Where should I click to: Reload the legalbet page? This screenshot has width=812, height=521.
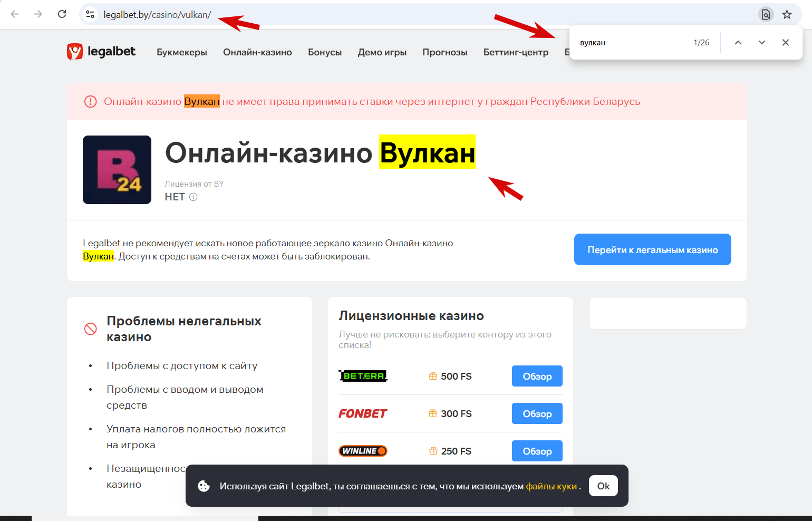coord(62,14)
